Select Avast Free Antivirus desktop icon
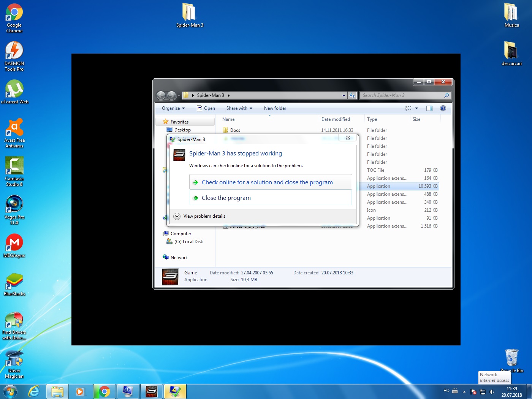Viewport: 532px width, 399px height. click(x=14, y=133)
